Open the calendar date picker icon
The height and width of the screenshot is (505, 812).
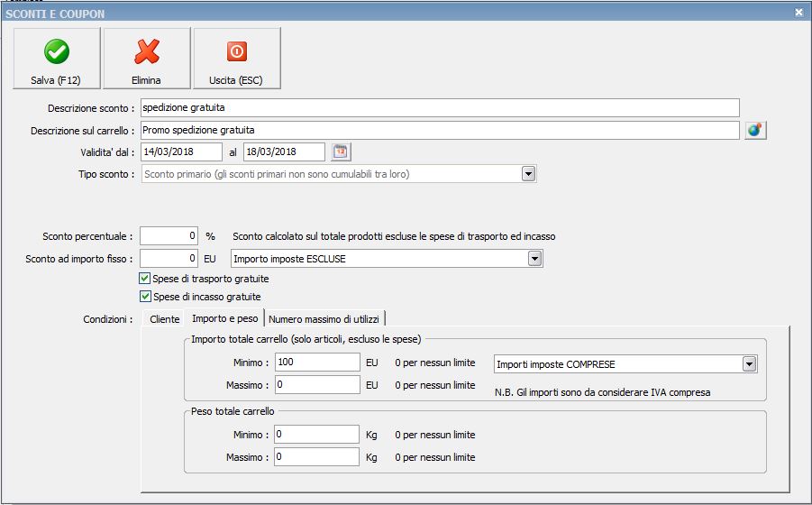tap(341, 151)
